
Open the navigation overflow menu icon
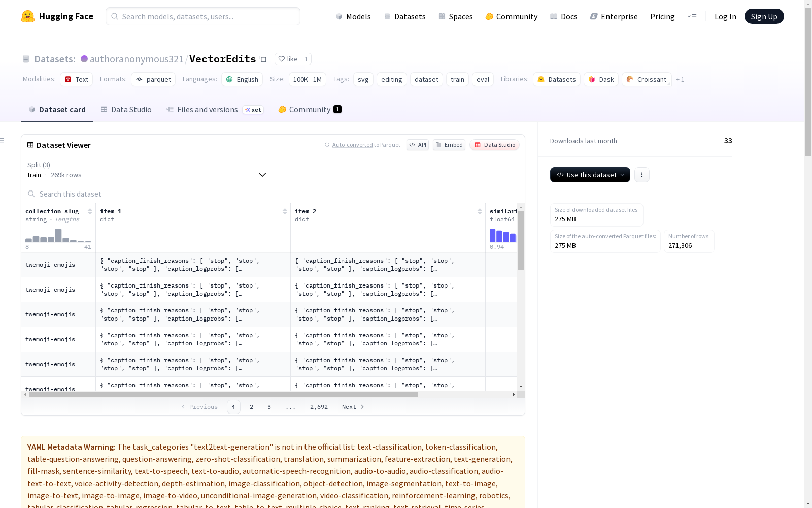[692, 16]
